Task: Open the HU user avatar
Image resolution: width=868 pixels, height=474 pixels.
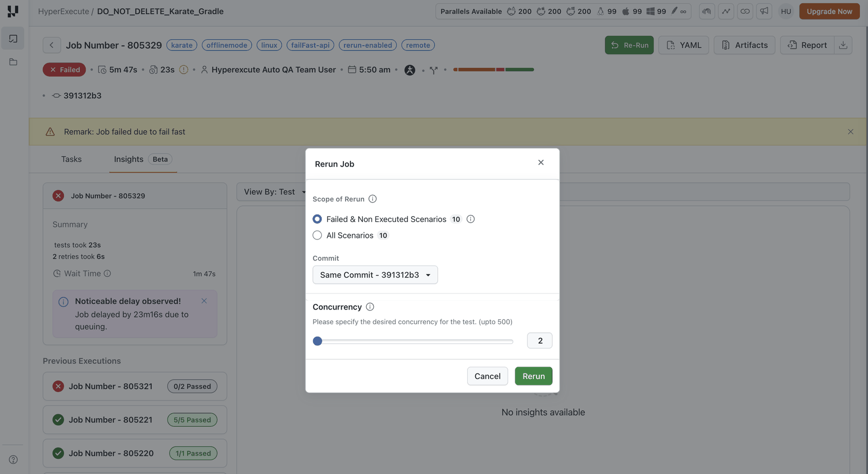Action: point(786,11)
